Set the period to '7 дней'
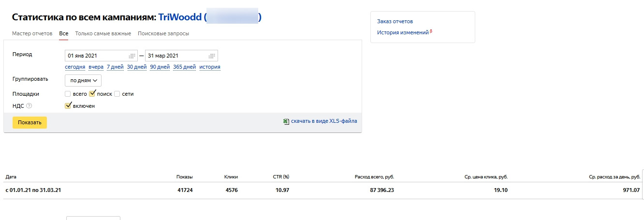 click(115, 67)
